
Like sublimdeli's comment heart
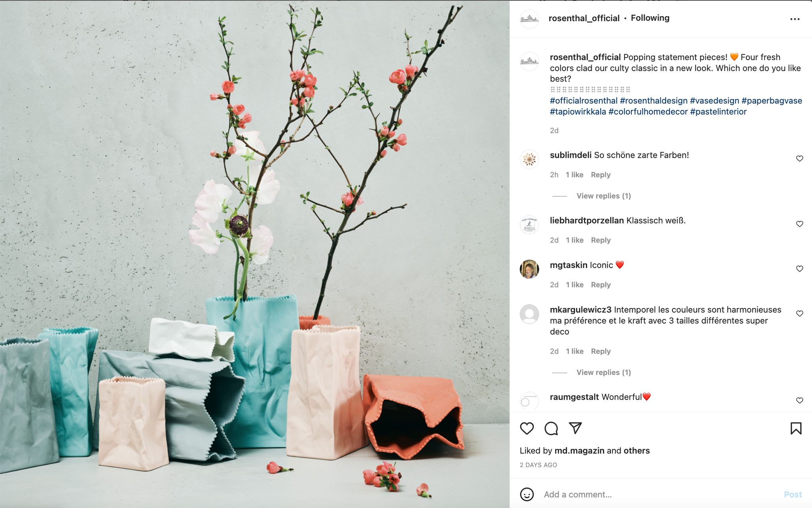(x=799, y=159)
